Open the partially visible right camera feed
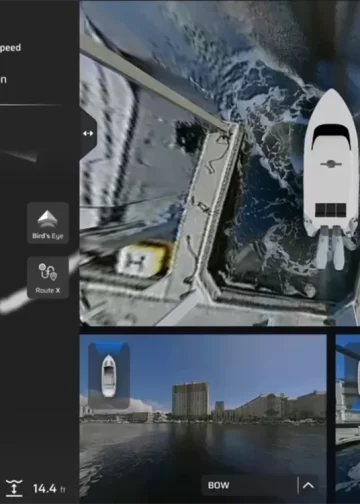This screenshot has height=504, width=360. coord(348,418)
